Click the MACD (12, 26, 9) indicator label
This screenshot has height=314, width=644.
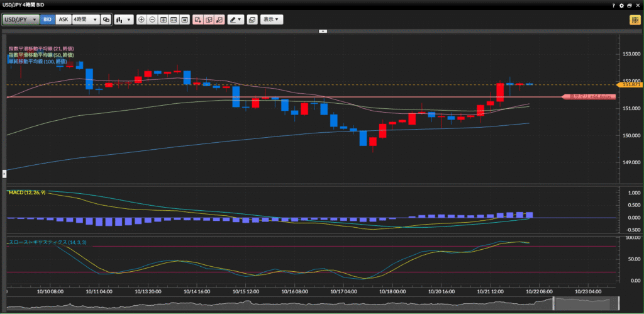point(28,191)
